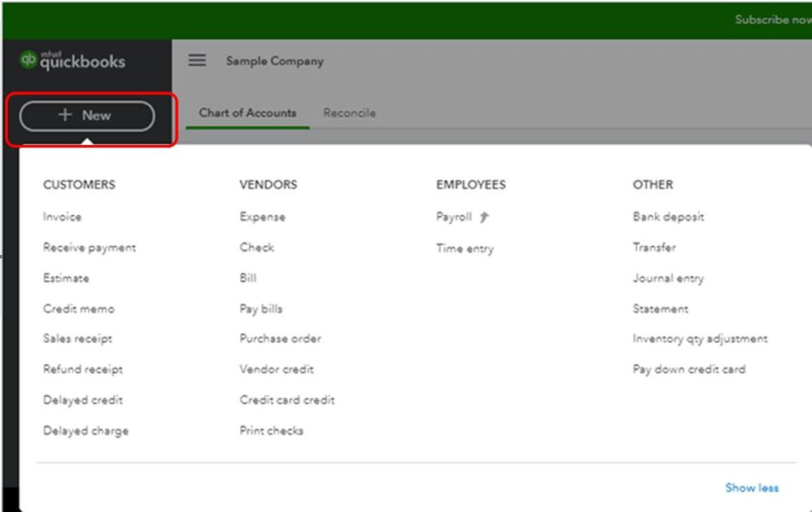Choose Bank deposit under Other
The width and height of the screenshot is (812, 512).
(668, 217)
